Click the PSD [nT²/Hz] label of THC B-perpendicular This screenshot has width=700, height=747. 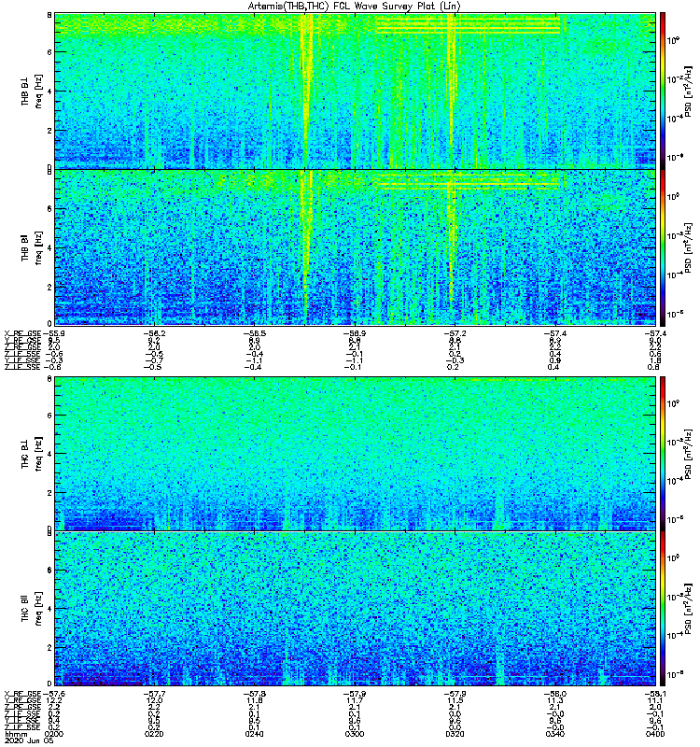(688, 454)
